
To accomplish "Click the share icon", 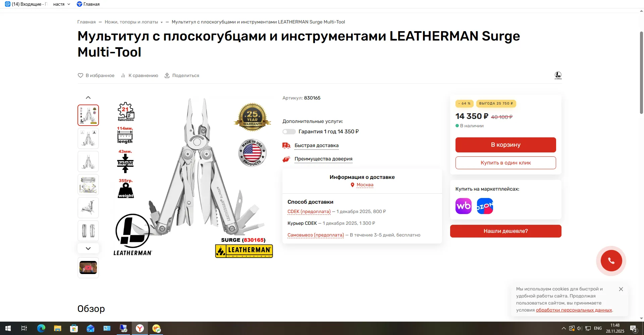I will [167, 75].
